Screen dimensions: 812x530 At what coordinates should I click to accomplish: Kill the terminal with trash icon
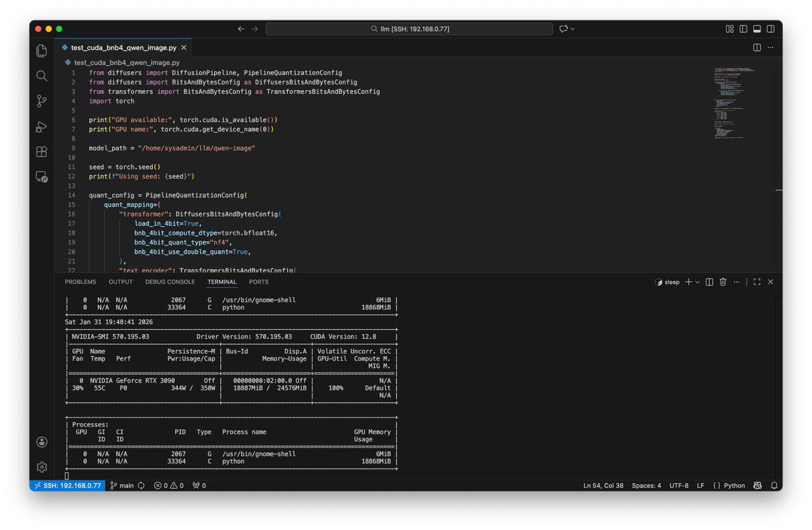(723, 282)
